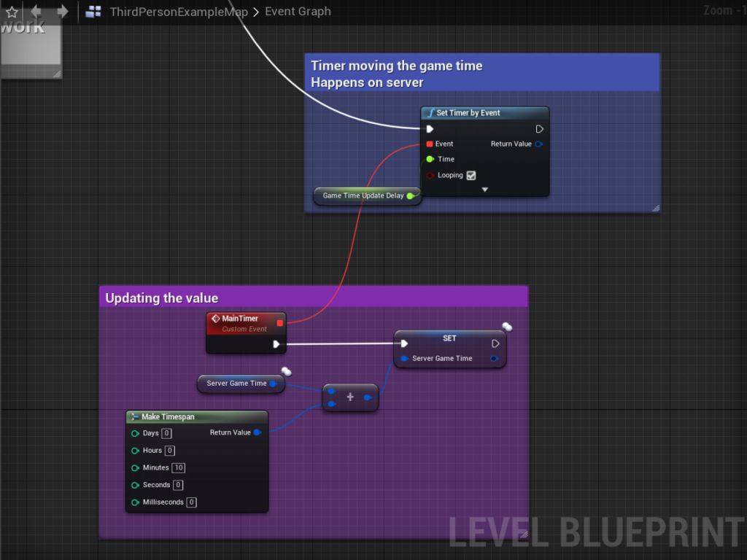Click Server Game Time input pin on SET
747x560 pixels.
(x=404, y=359)
